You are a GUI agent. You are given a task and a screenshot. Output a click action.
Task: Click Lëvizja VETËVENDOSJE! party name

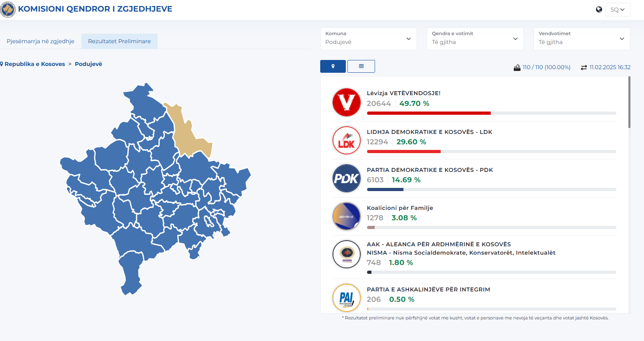[403, 93]
